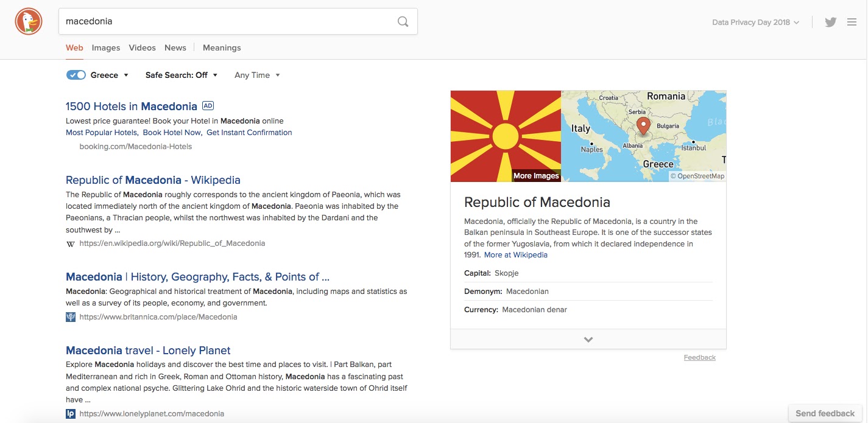Open the Any Time filter dropdown
The height and width of the screenshot is (423, 868).
pyautogui.click(x=257, y=75)
